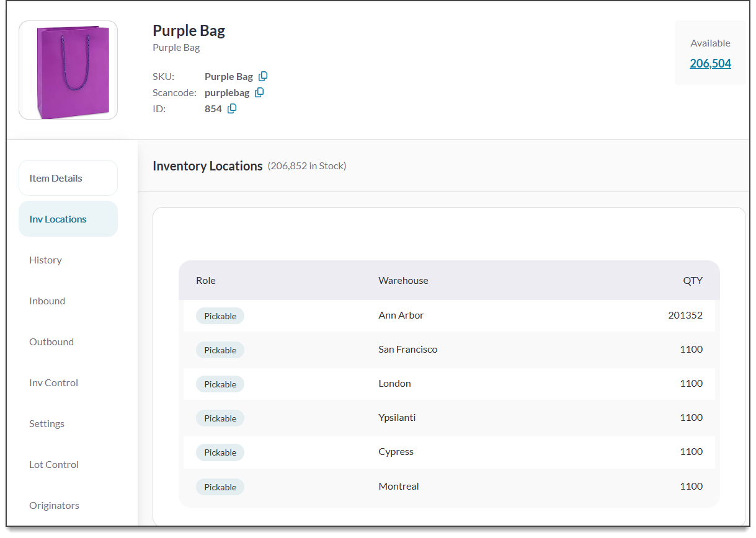
Task: Copy the purplebag scancode
Action: click(x=259, y=92)
